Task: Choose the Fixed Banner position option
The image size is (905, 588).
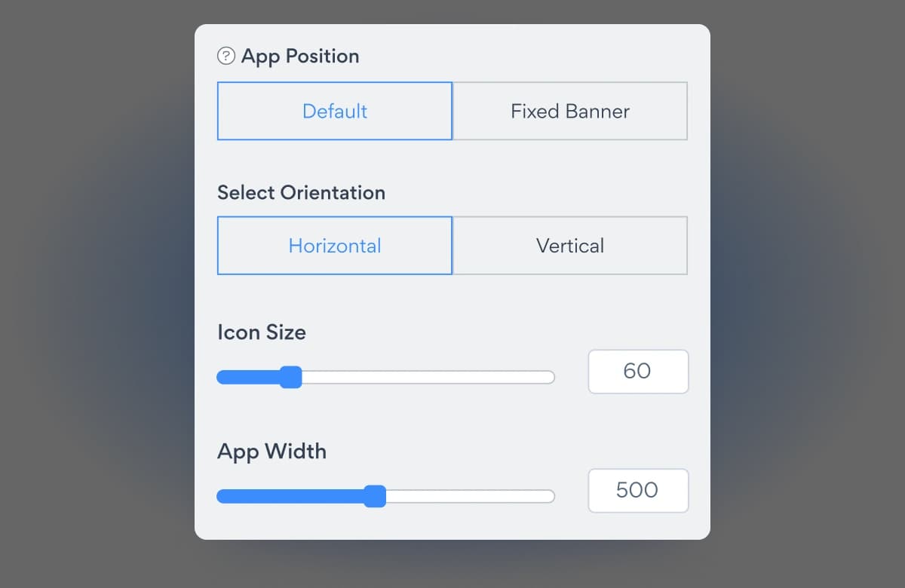Action: [x=570, y=111]
